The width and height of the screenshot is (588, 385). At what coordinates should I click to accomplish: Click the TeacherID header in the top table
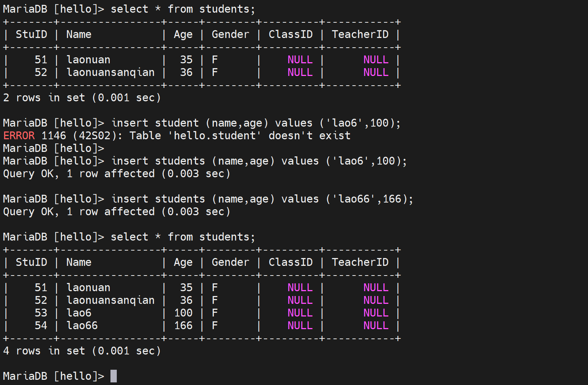pos(360,34)
